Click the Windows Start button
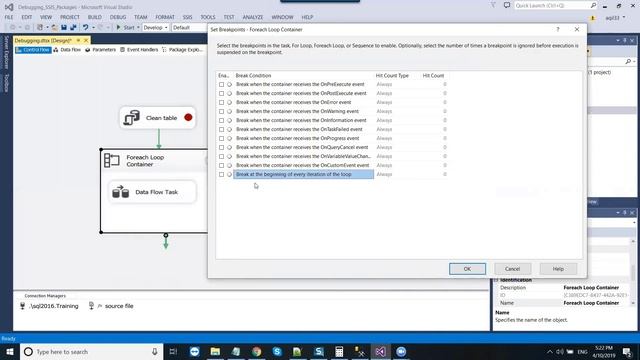 click(10, 351)
